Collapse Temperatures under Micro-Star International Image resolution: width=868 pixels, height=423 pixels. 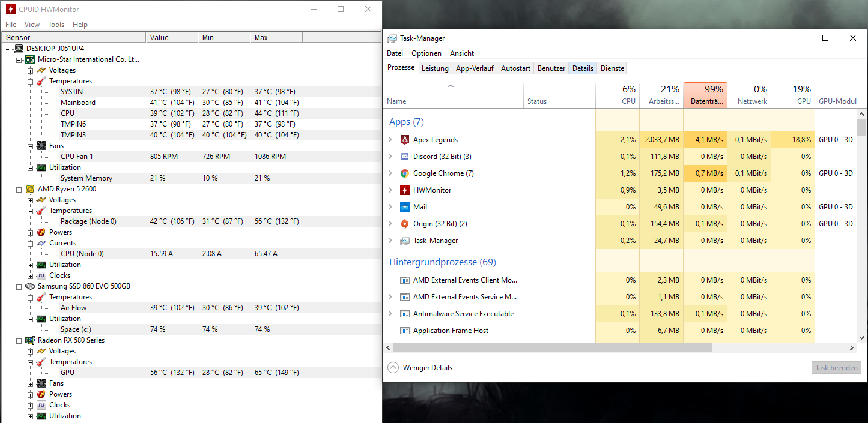[x=31, y=81]
